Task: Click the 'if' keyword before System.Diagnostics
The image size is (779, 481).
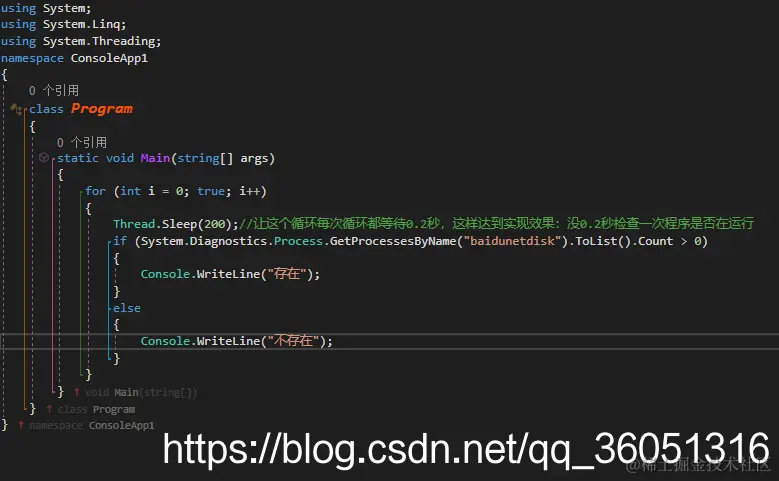Action: point(120,241)
